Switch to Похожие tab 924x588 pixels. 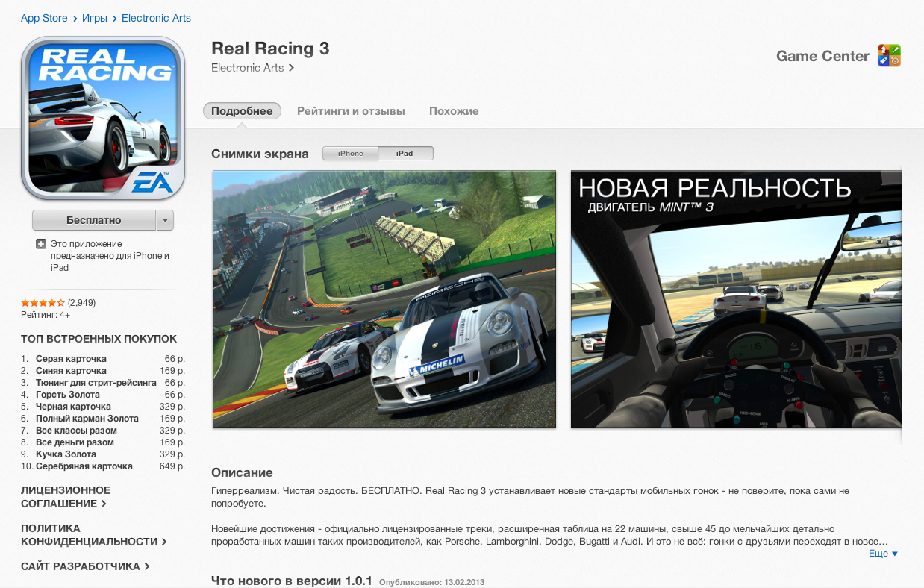point(454,111)
